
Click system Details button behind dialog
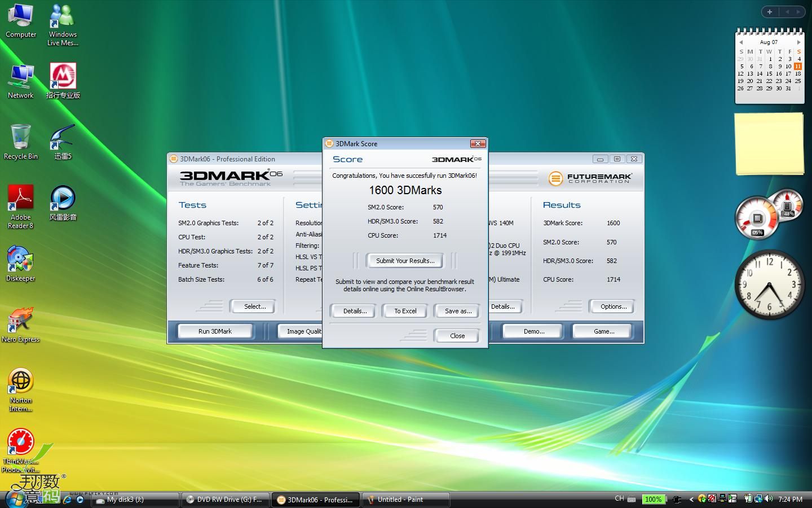[x=505, y=306]
